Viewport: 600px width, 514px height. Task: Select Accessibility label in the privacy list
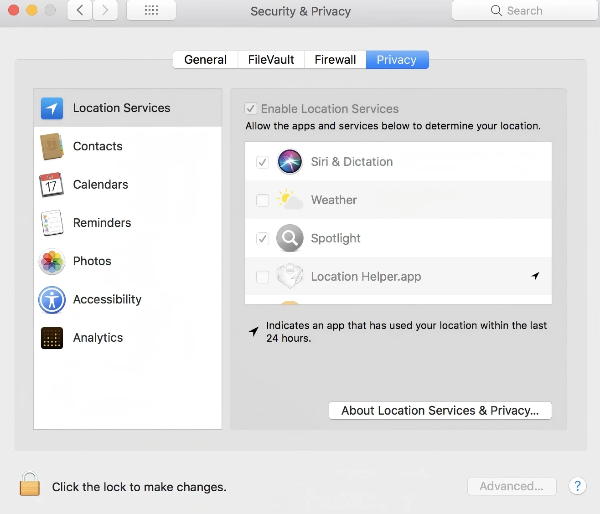coord(107,299)
